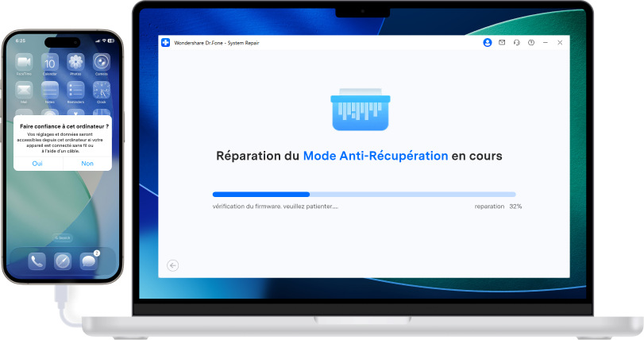Launch Safari from the phone dock
Image resolution: width=644 pixels, height=340 pixels.
(63, 261)
